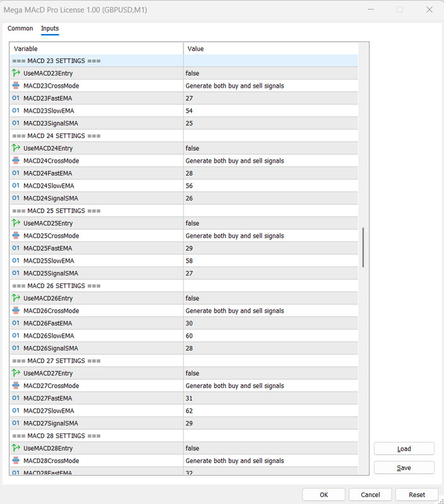The height and width of the screenshot is (504, 444).
Task: Click the MACD28CrossMode enum icon
Action: pos(16,461)
